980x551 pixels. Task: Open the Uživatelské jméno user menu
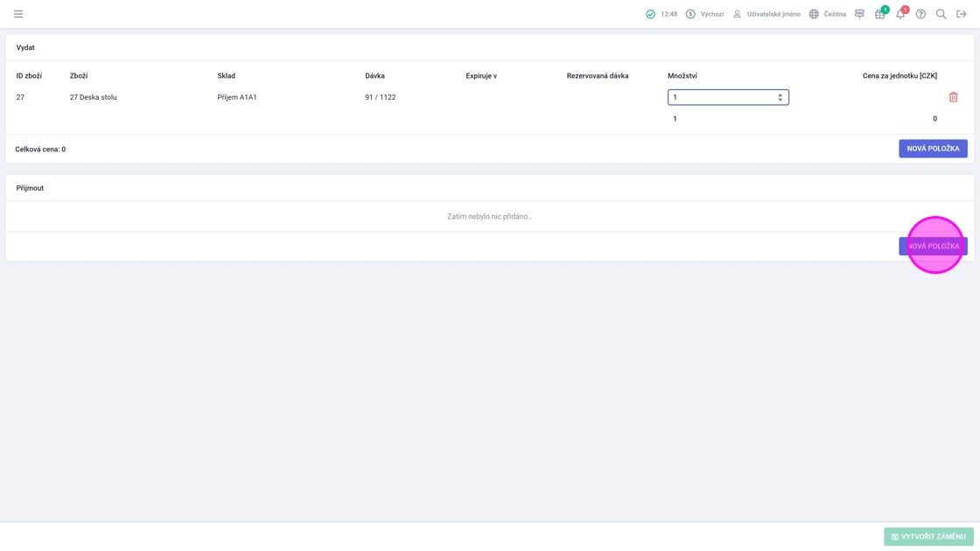766,14
